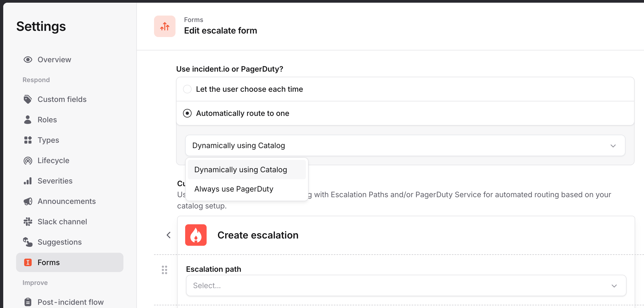Screen dimensions: 644x308
Task: Click the red flame Create escalation icon
Action: pos(196,235)
